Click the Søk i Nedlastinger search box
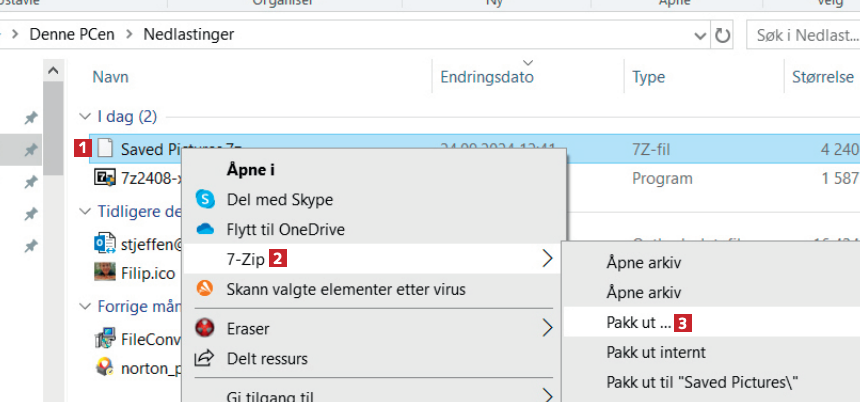Image resolution: width=860 pixels, height=402 pixels. pos(803,35)
